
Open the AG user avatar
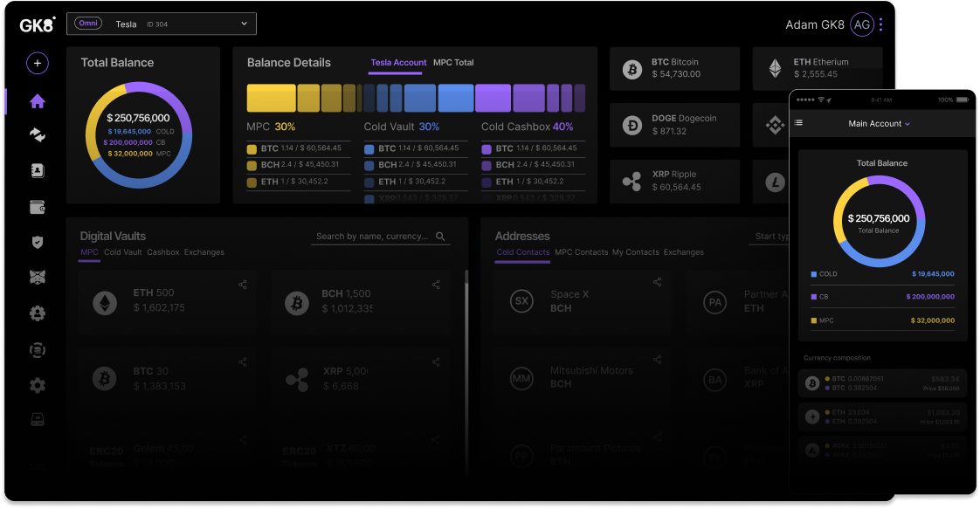(x=862, y=25)
